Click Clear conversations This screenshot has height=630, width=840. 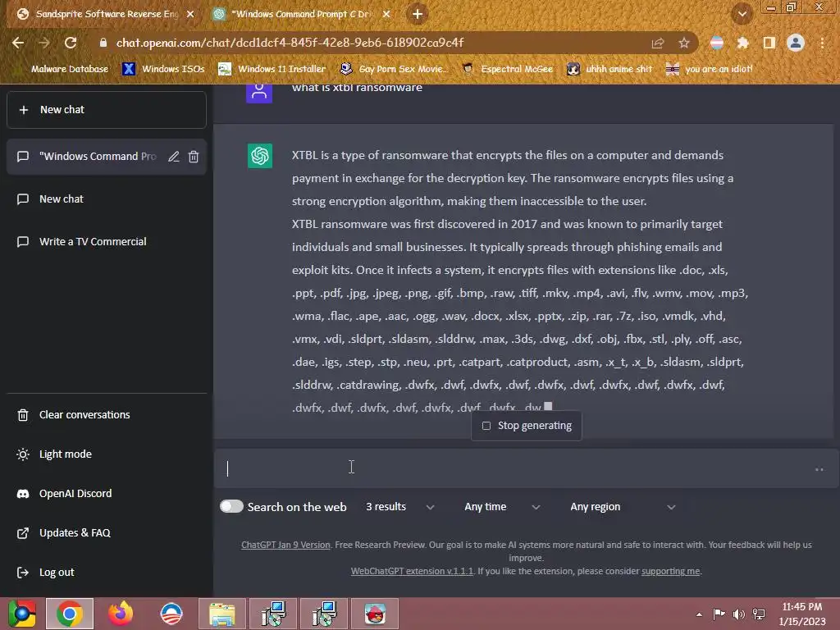107,414
